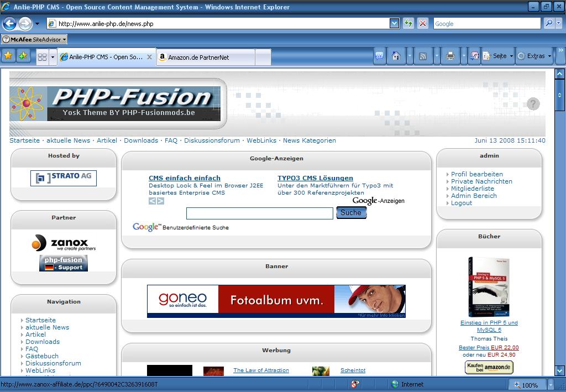The image size is (566, 392).
Task: Click the Refresh page icon
Action: [x=408, y=23]
